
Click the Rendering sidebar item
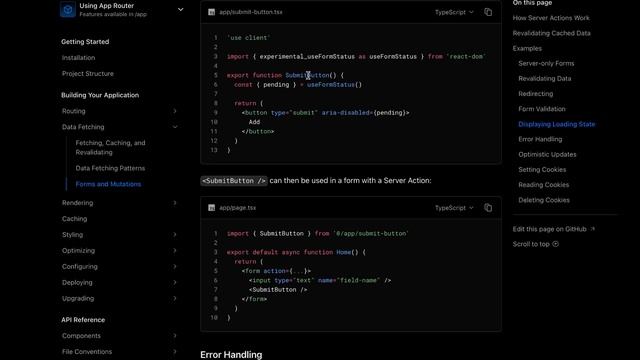click(77, 203)
